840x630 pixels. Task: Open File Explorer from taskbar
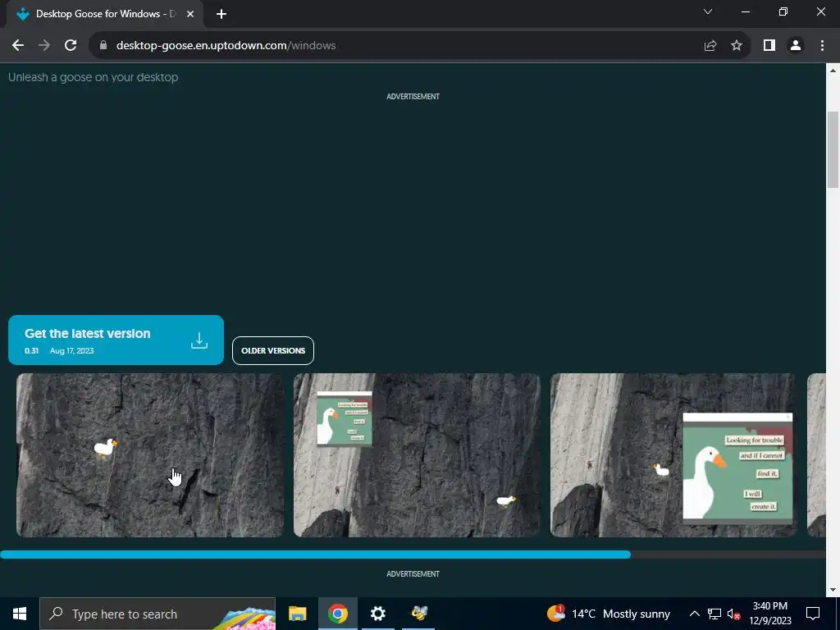click(297, 614)
